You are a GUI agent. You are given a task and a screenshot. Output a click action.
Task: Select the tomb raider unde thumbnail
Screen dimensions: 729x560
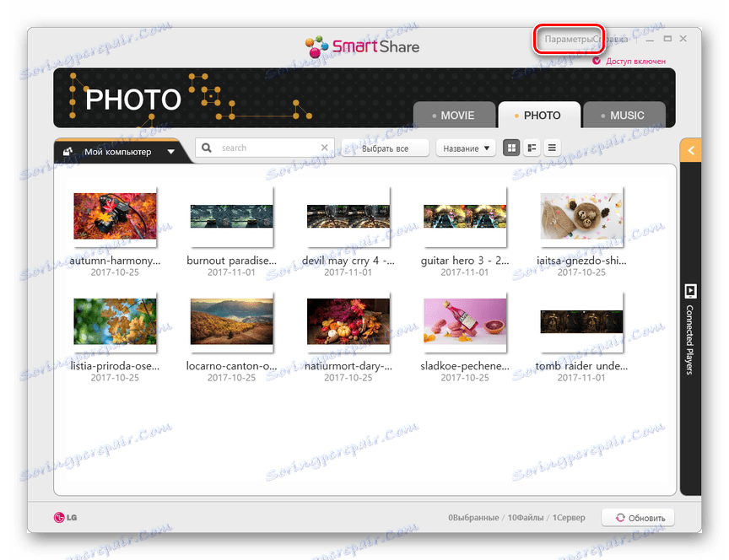581,322
